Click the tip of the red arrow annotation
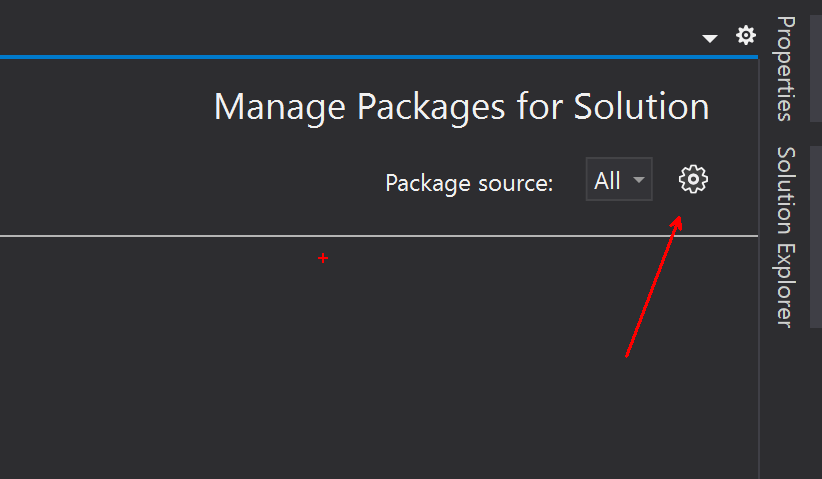This screenshot has width=822, height=479. pyautogui.click(x=679, y=217)
